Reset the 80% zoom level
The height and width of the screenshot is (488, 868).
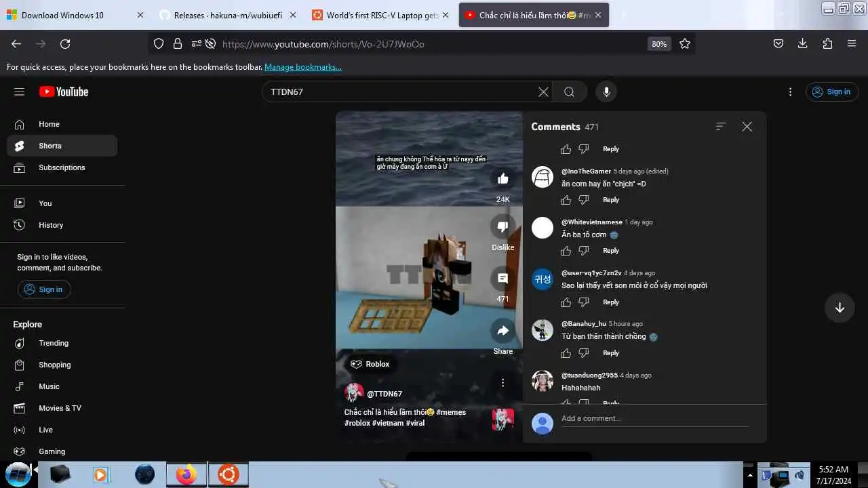click(659, 43)
